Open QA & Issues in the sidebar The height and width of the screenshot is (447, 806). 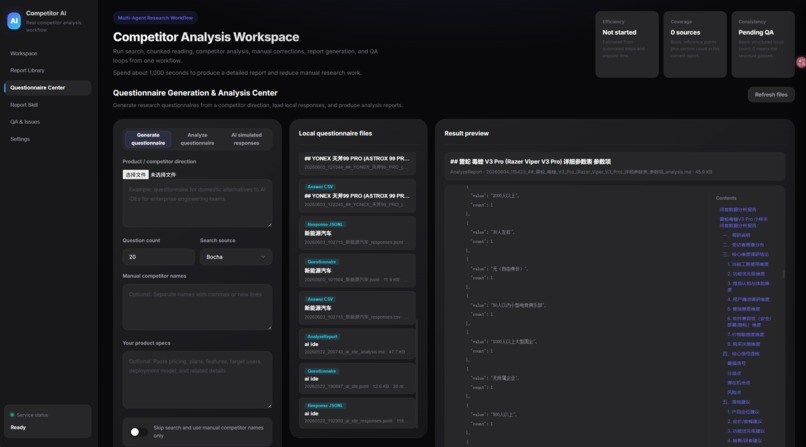47,122
